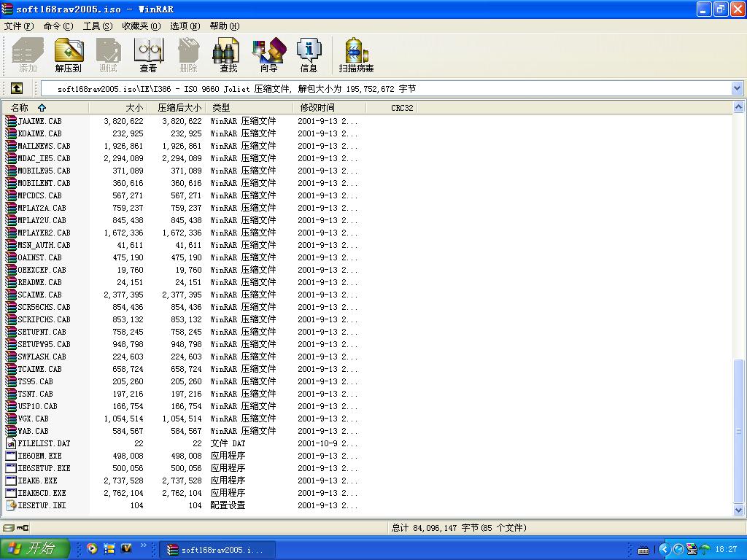Image resolution: width=747 pixels, height=560 pixels.
Task: Click the 18:27 system clock
Action: pos(726,549)
